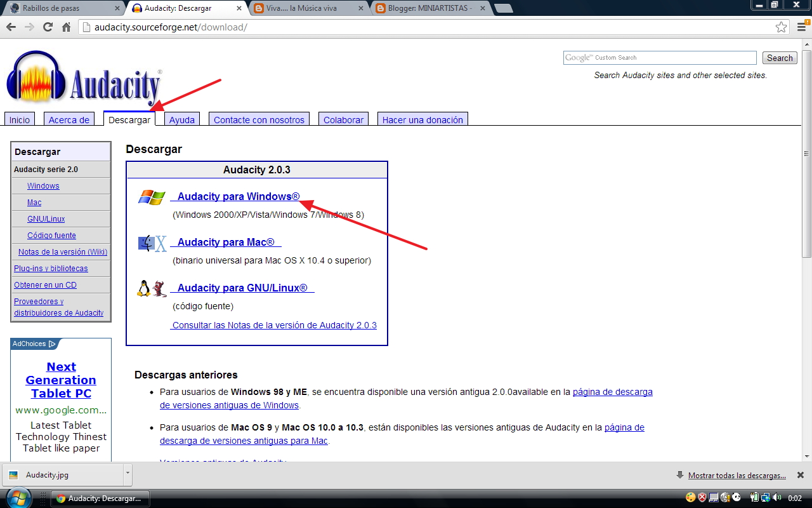Screen dimensions: 812x508
Task: Open the volume speaker tray icon
Action: (776, 498)
